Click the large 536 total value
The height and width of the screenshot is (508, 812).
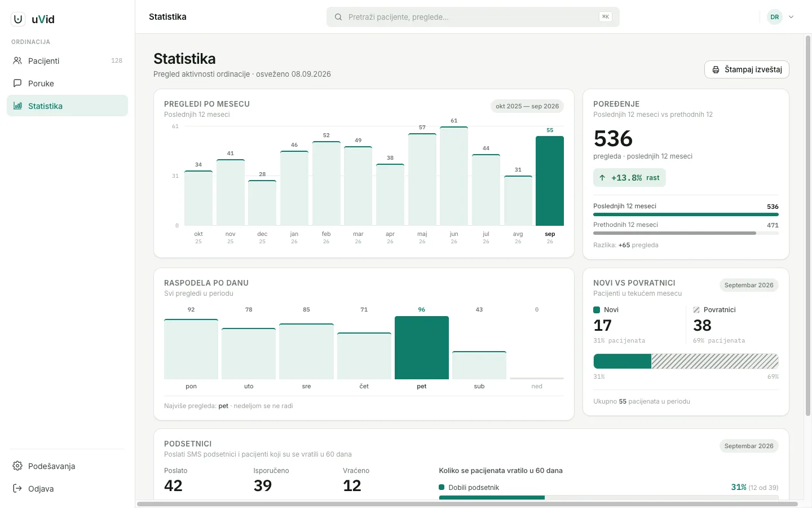(x=613, y=139)
